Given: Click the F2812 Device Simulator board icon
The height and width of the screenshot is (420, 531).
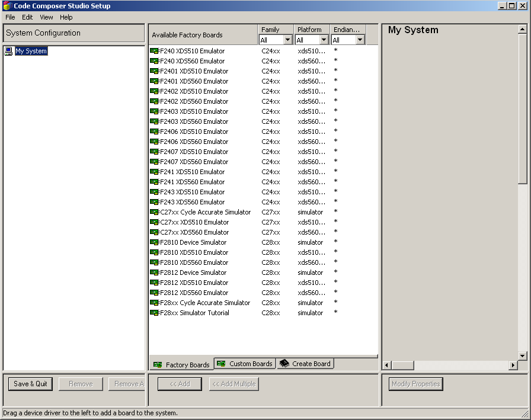Looking at the screenshot, I should pos(154,272).
